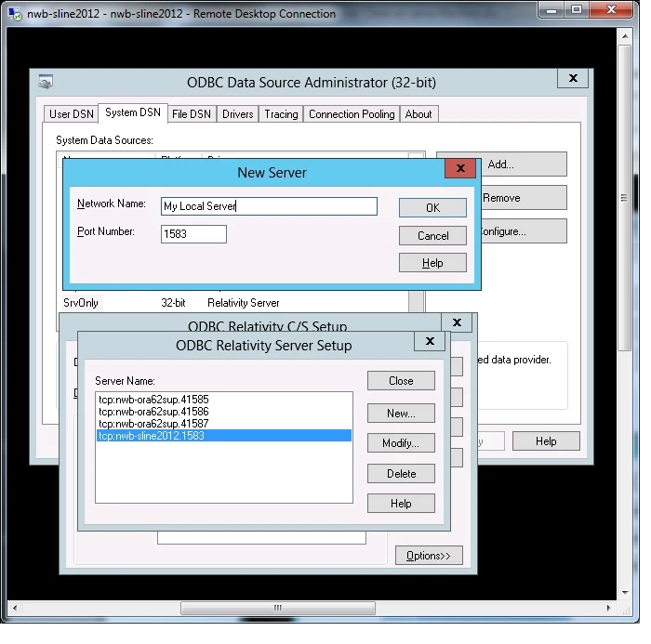This screenshot has height=644, width=651.
Task: Click the horizontal scrollbar left arrow
Action: pyautogui.click(x=15, y=609)
